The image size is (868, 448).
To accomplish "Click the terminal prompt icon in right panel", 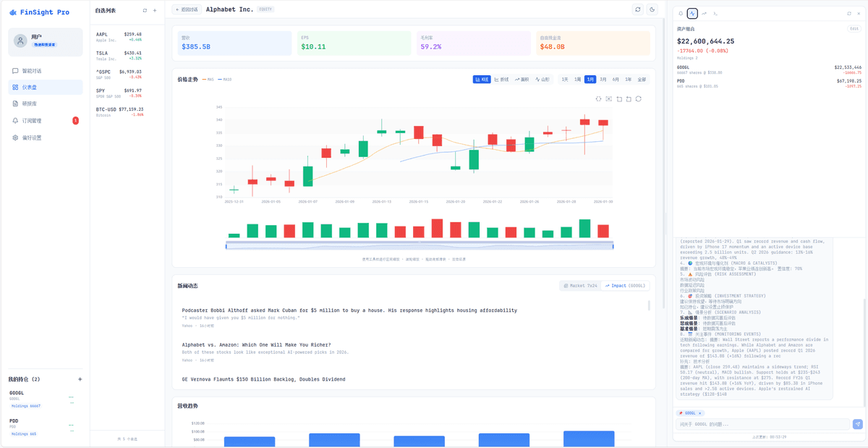I will coord(715,13).
